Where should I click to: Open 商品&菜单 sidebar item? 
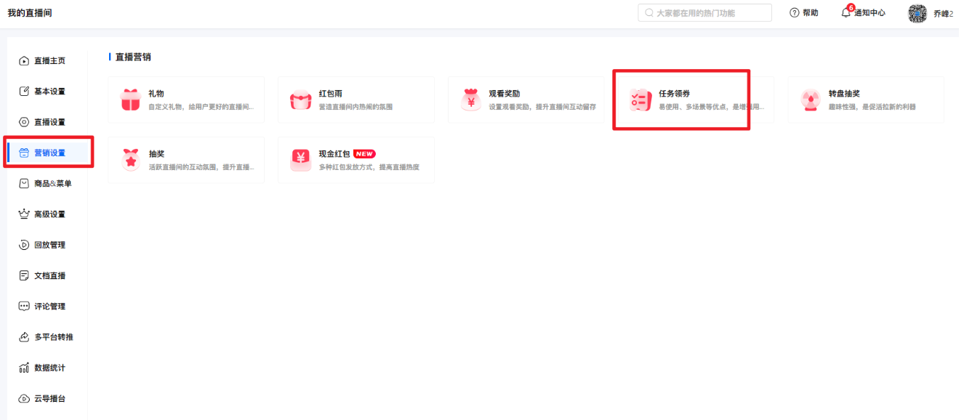pyautogui.click(x=52, y=184)
